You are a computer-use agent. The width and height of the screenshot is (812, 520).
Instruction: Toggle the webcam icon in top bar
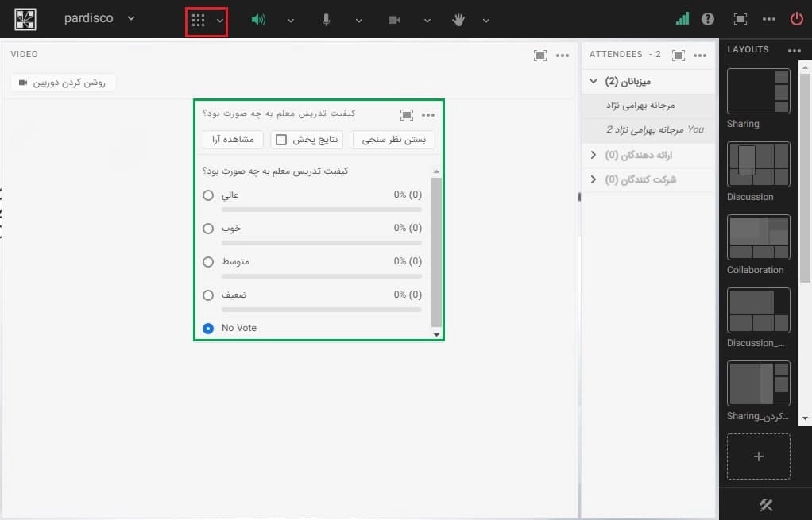[x=395, y=20]
